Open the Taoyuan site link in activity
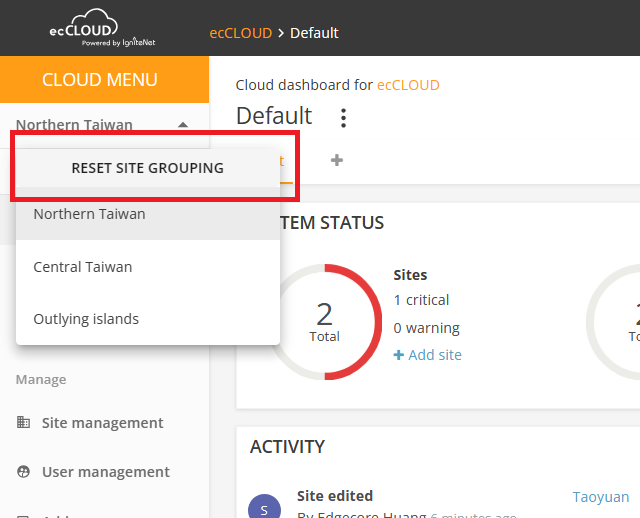The width and height of the screenshot is (640, 518). tap(600, 497)
